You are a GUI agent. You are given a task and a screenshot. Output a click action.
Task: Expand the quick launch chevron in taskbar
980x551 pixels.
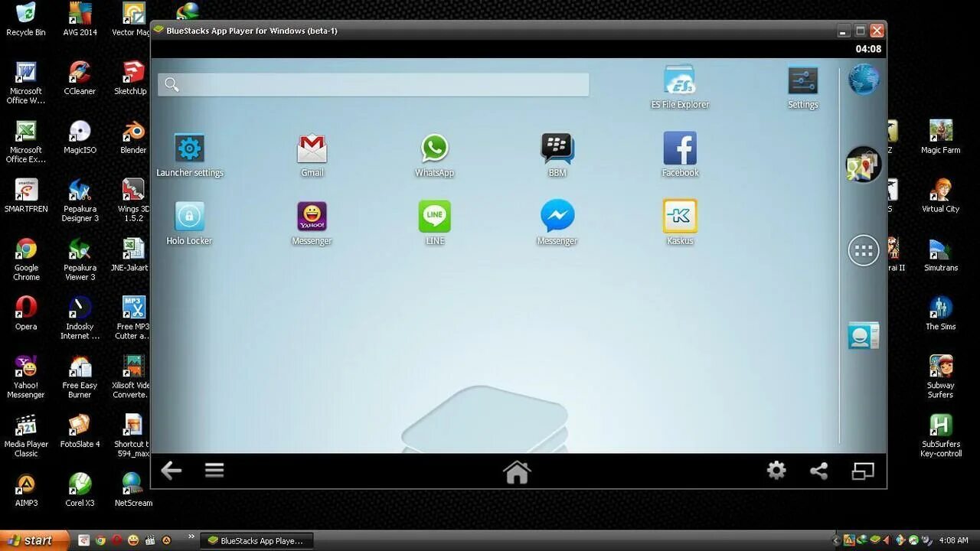click(191, 537)
